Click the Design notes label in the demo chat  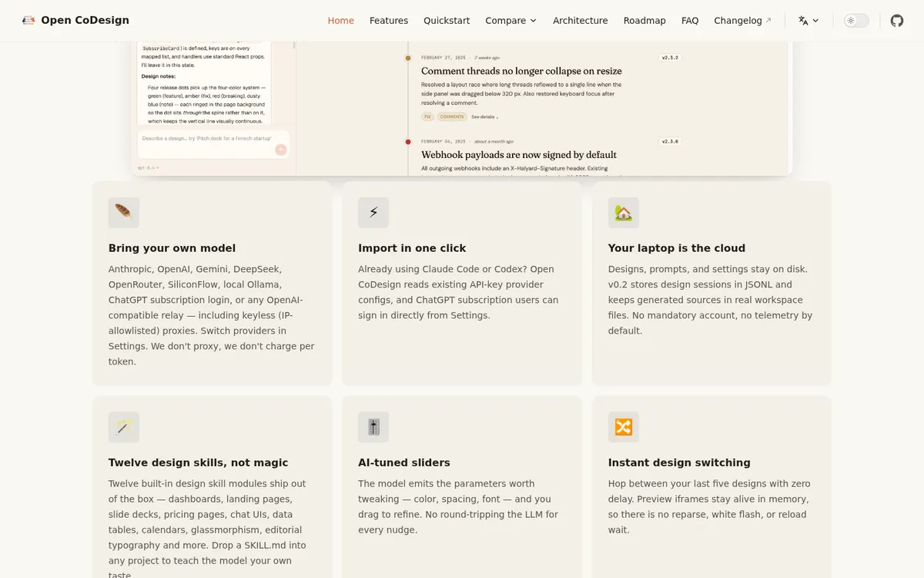159,76
